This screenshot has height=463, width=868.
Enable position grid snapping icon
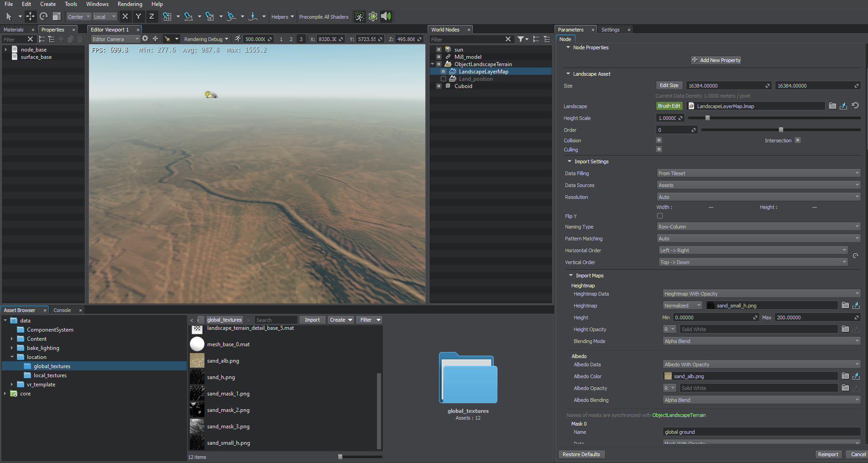click(x=167, y=16)
